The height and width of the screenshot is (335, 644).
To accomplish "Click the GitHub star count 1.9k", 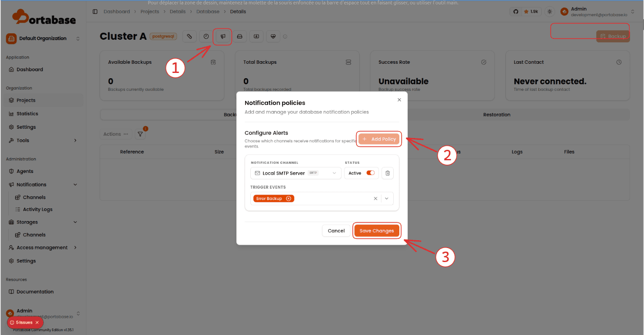I will 531,12.
